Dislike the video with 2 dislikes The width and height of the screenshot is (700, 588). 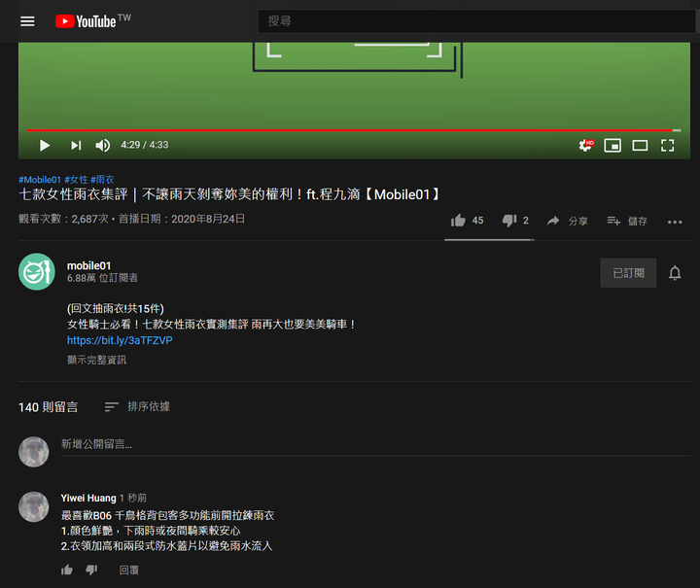coord(515,221)
